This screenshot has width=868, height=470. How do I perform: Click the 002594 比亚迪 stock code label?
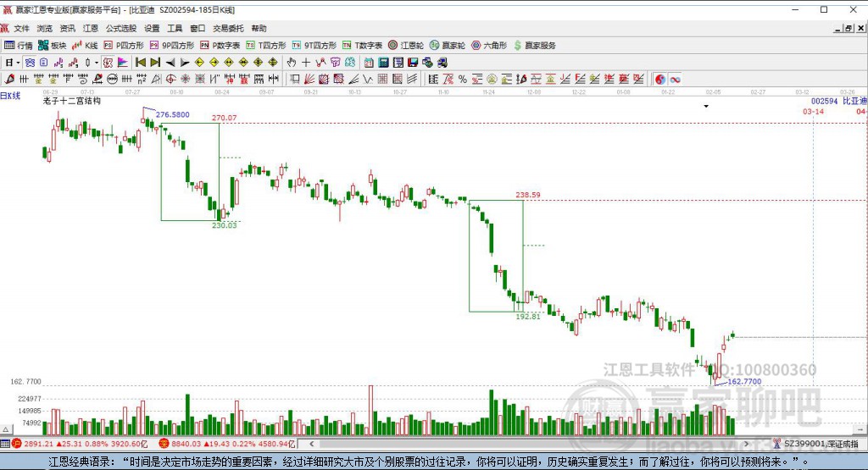[838, 101]
